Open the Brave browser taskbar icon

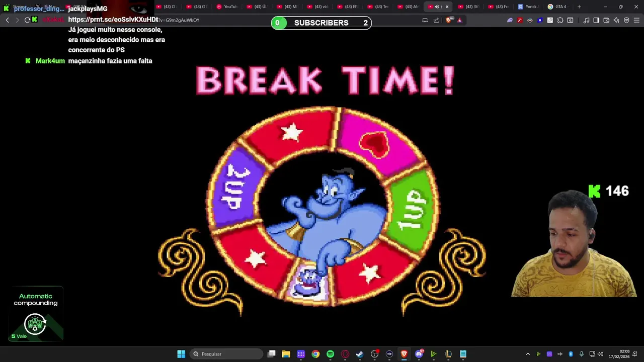click(x=404, y=354)
